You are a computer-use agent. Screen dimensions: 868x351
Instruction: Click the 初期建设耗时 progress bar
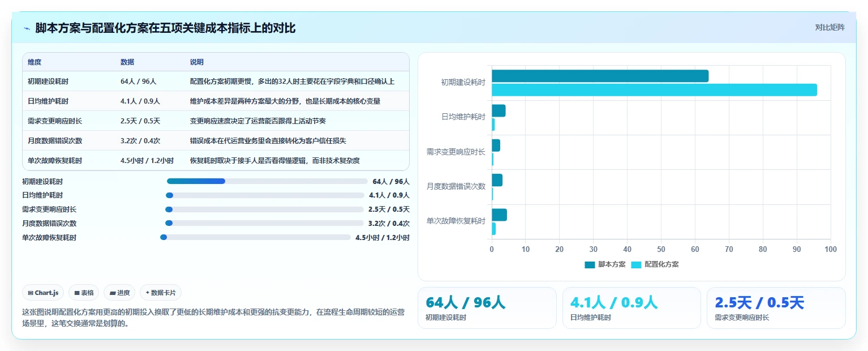point(267,181)
